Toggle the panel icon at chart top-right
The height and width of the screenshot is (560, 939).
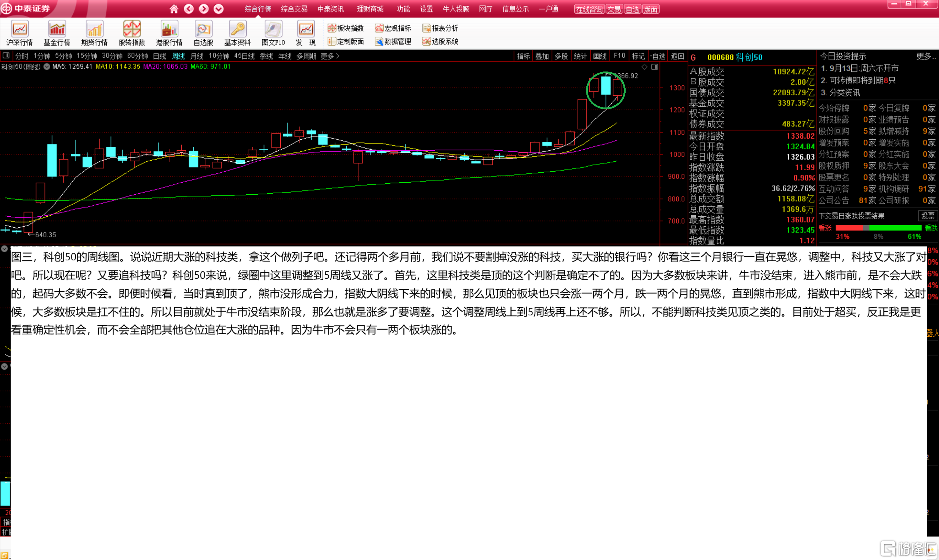(655, 67)
